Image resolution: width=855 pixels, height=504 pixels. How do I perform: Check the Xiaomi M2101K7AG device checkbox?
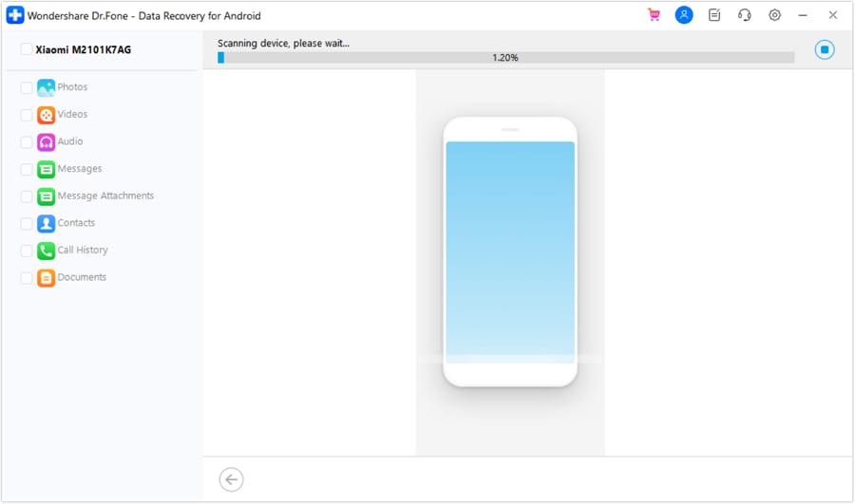(26, 49)
